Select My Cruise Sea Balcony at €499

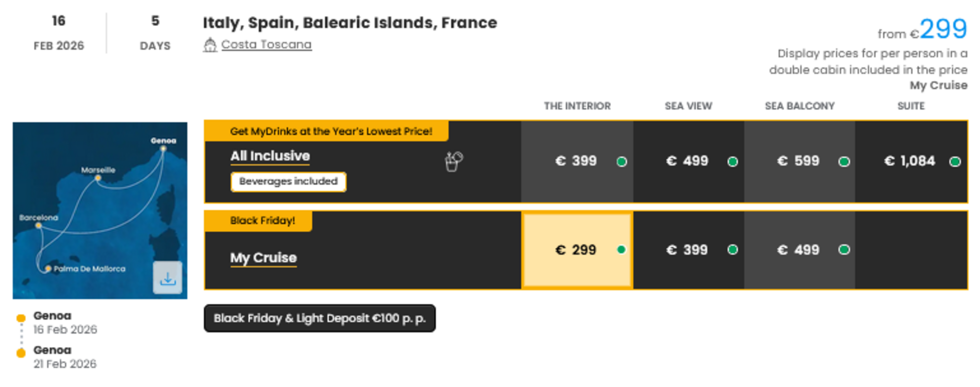point(799,250)
